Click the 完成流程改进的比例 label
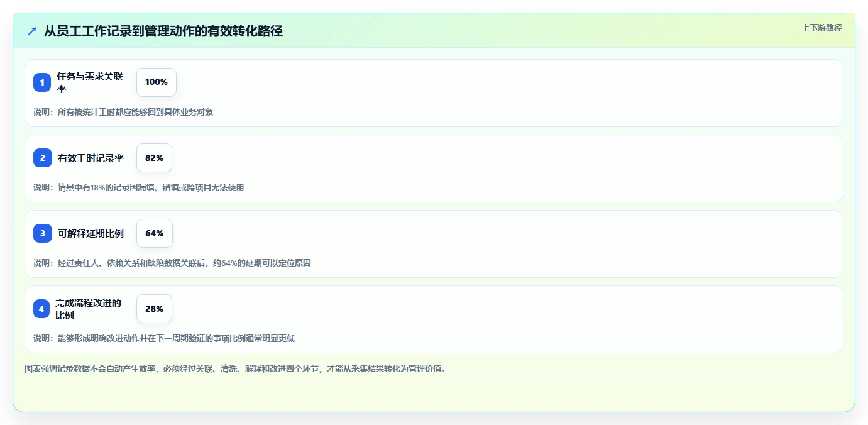The height and width of the screenshot is (425, 868). [x=88, y=309]
